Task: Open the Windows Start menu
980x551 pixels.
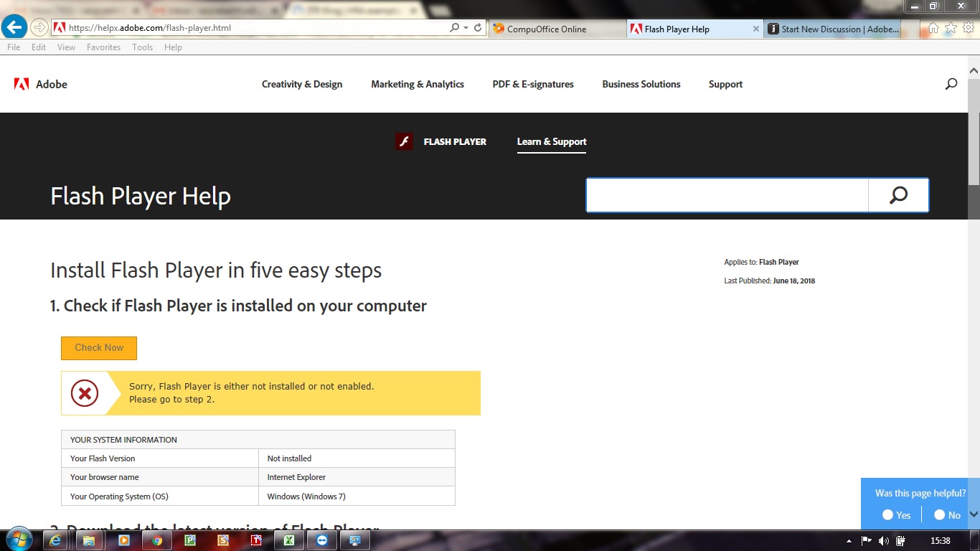Action: pos(18,540)
